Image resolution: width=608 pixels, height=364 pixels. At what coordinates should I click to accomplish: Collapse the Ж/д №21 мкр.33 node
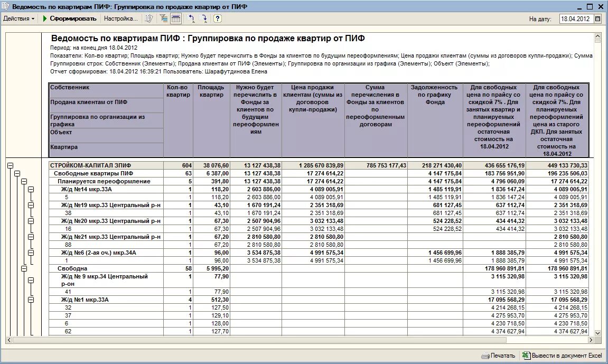[x=31, y=237]
